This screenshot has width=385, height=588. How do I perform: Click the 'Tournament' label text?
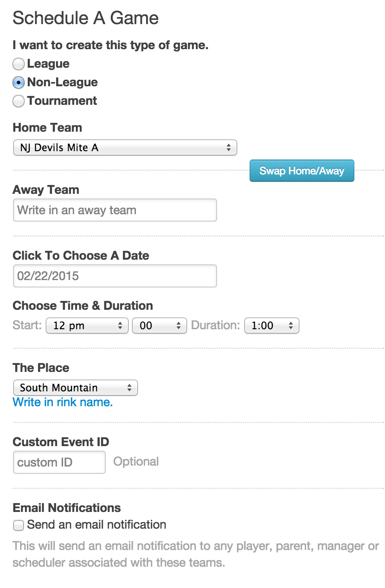(62, 101)
